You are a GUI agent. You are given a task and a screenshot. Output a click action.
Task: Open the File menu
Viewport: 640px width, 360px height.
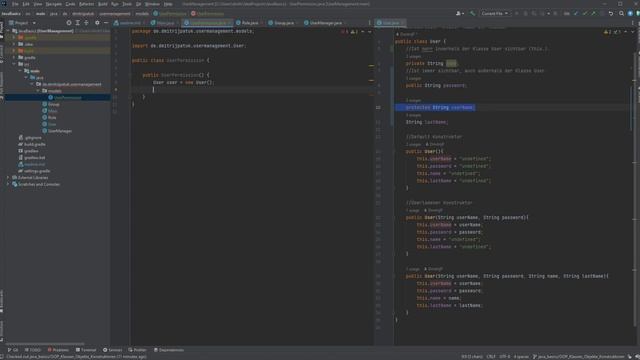(15, 4)
